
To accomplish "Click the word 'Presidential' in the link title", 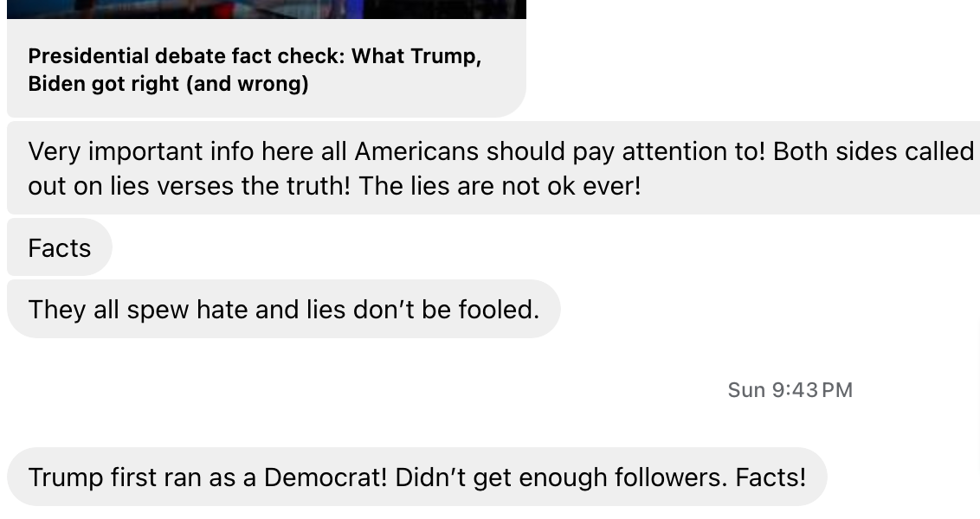I will click(88, 56).
